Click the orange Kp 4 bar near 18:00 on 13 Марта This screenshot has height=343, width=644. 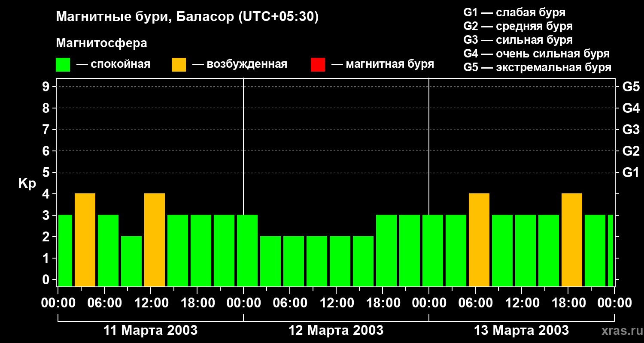click(x=572, y=240)
